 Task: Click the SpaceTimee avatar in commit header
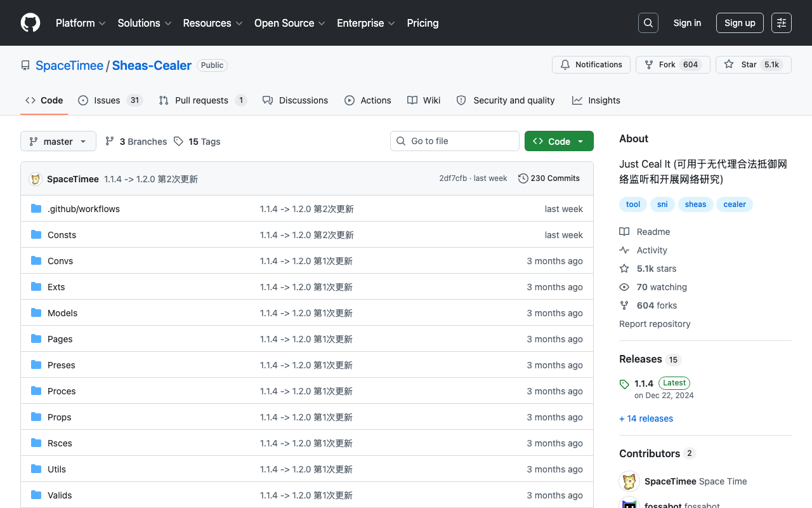[36, 179]
